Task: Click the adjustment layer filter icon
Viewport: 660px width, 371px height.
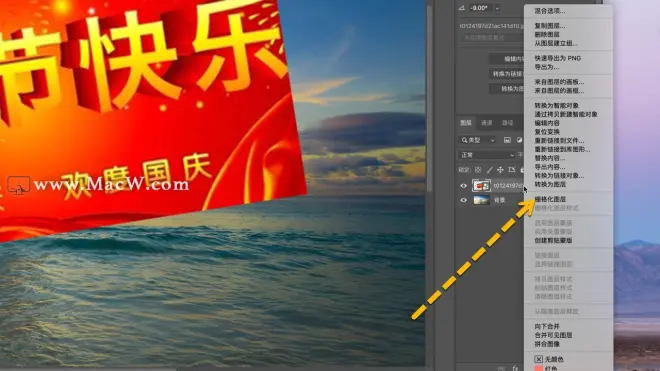Action: 519,140
